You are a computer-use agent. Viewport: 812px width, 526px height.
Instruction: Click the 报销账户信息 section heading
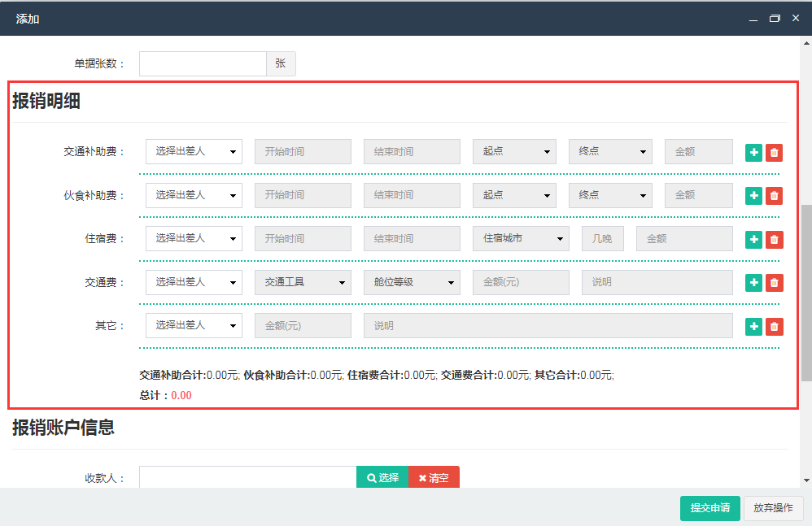[63, 427]
